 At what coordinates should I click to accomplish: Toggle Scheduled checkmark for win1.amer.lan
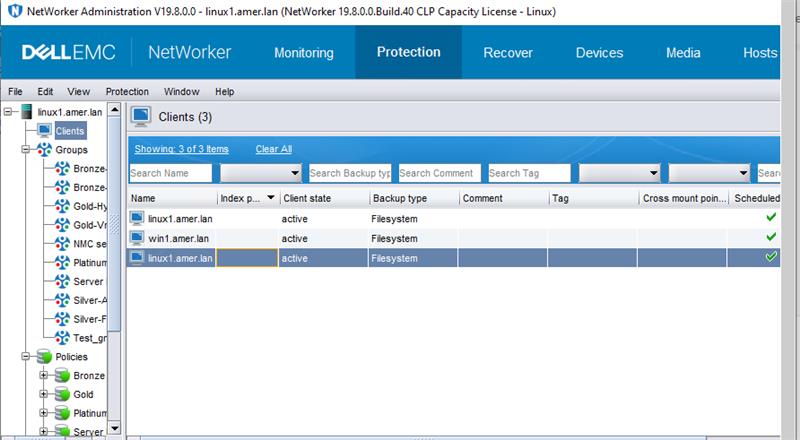(770, 238)
